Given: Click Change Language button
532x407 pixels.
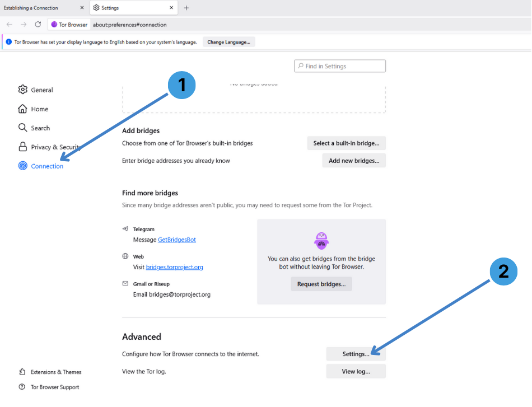Looking at the screenshot, I should [x=228, y=42].
